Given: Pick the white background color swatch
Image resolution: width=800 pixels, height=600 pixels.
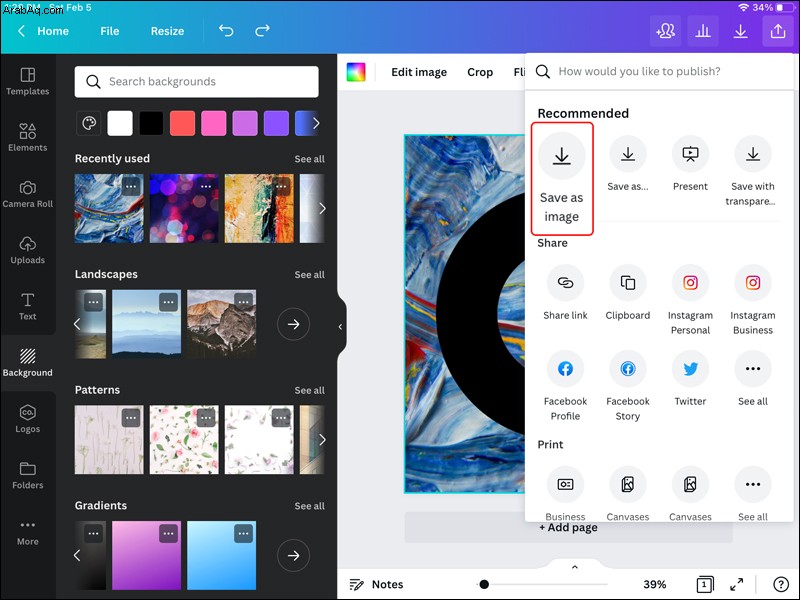Looking at the screenshot, I should (x=120, y=123).
